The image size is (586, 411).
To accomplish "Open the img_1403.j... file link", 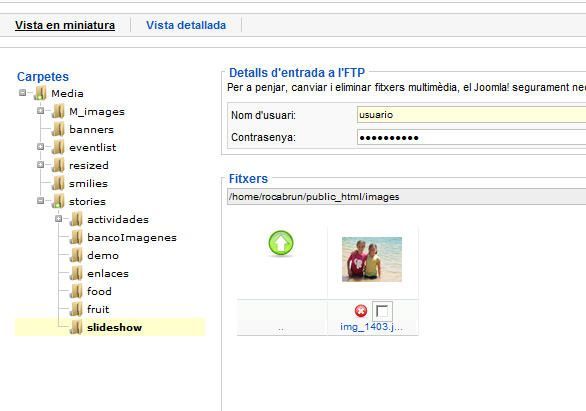I will 371,327.
